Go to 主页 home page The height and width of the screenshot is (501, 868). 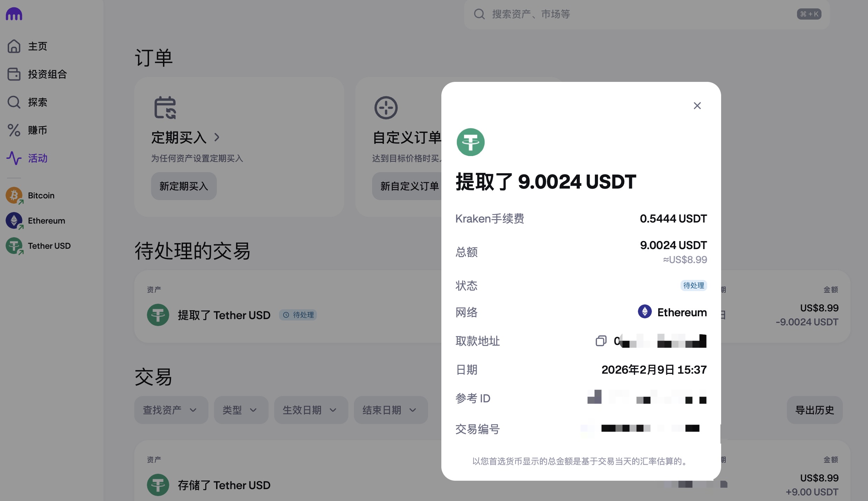coord(37,46)
